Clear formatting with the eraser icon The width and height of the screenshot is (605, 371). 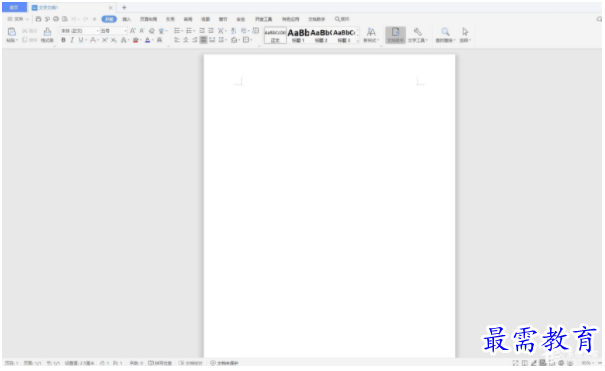pos(151,30)
